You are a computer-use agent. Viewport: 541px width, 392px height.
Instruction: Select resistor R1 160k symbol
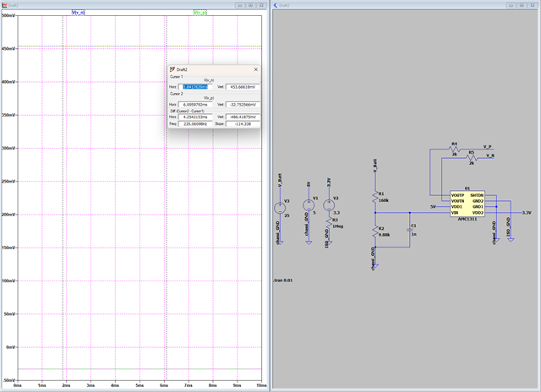click(375, 197)
